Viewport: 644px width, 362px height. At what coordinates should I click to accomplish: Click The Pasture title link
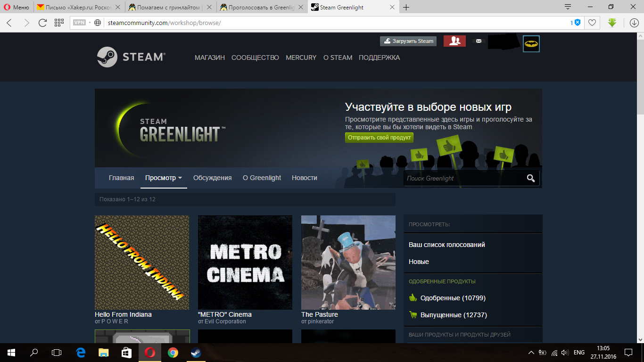coord(319,314)
